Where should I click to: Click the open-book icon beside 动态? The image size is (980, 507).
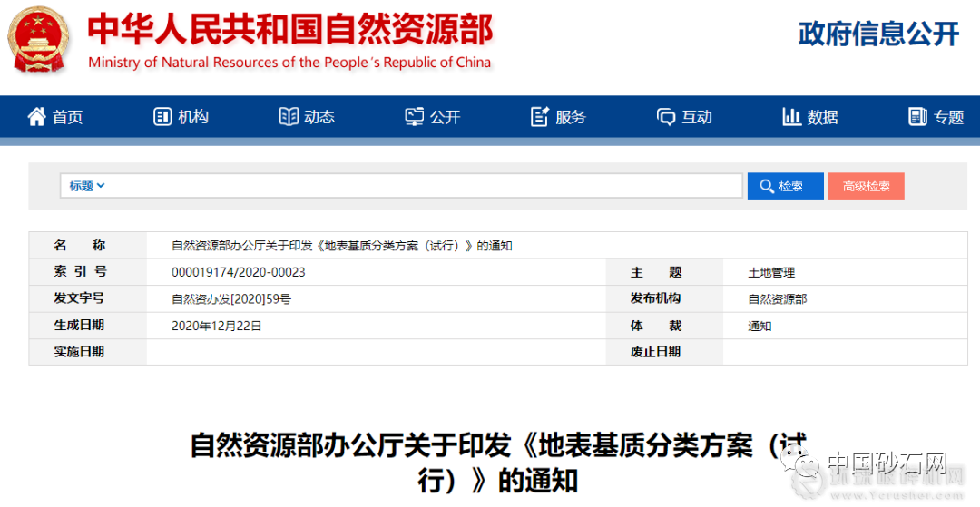click(289, 117)
